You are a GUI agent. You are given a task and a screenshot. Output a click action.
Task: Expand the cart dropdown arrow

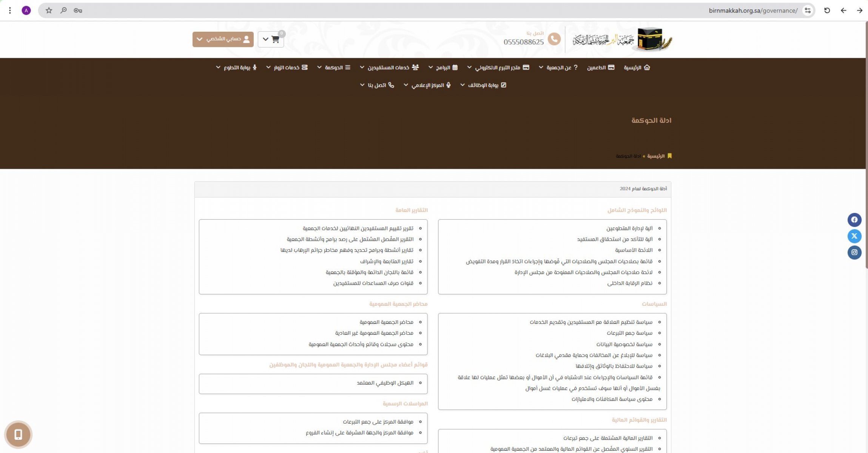click(265, 39)
